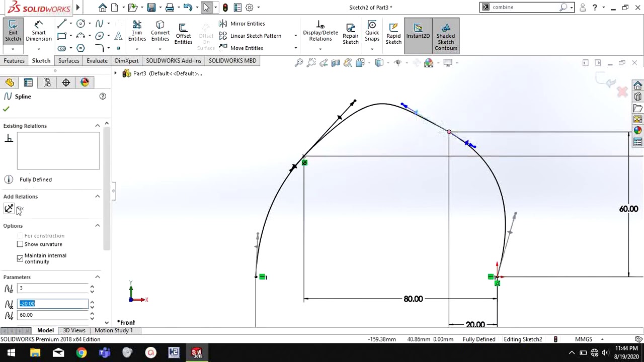Screen dimensions: 644x362
Task: Click Quick Snaps tool
Action: point(372,31)
